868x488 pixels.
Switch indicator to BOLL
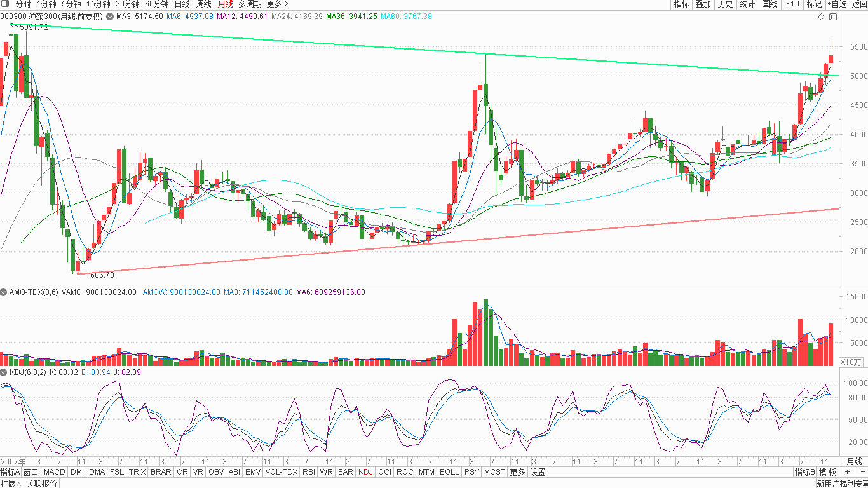tap(449, 472)
